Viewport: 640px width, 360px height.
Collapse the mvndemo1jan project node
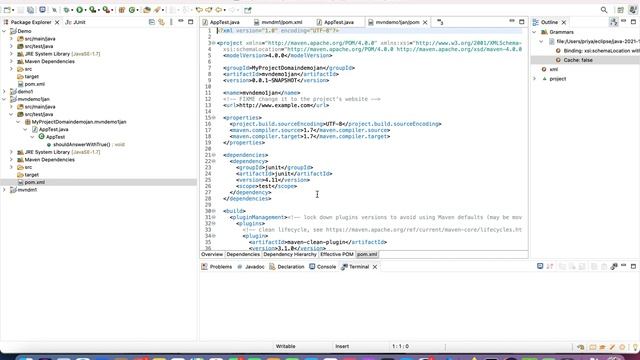pos(4,99)
